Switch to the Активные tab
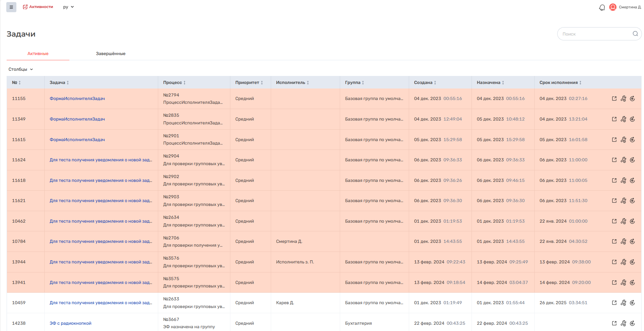The width and height of the screenshot is (644, 331). [38, 54]
